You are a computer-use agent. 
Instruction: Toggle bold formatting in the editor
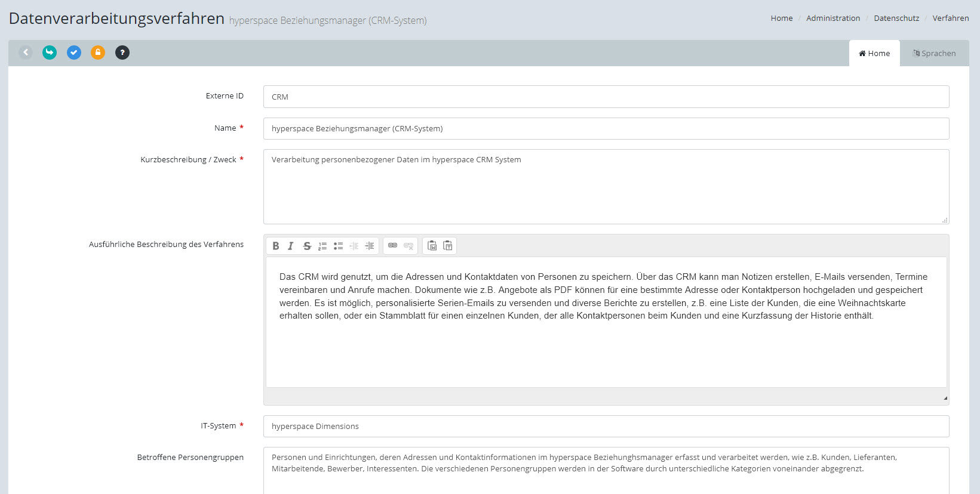pyautogui.click(x=276, y=246)
